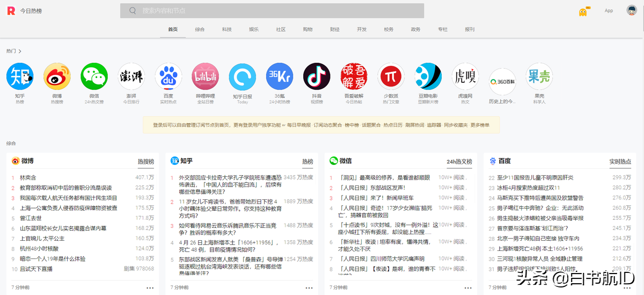The width and height of the screenshot is (644, 295).
Task: Click the search input field
Action: coord(272,11)
